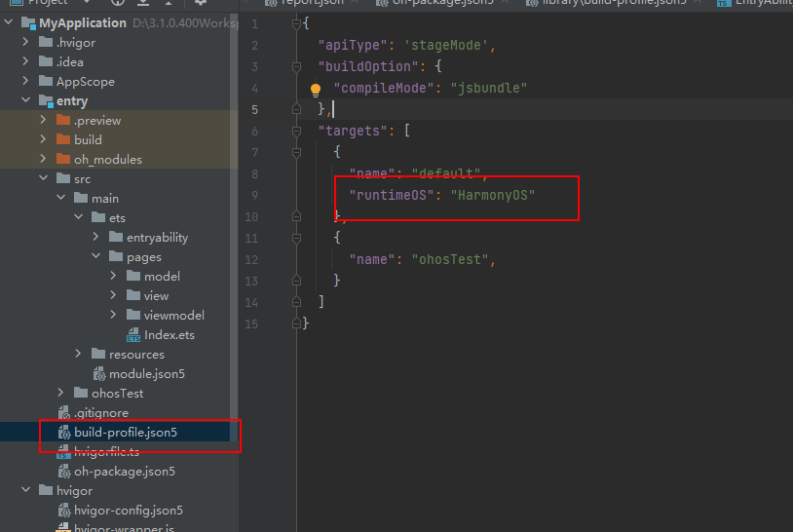Viewport: 793px width, 532px height.
Task: Expand the resources folder
Action: pos(78,354)
